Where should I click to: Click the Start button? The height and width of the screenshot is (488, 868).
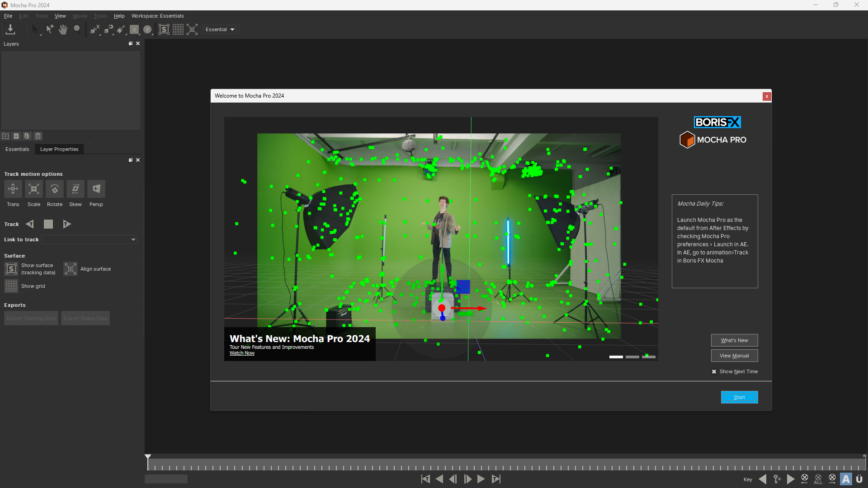pyautogui.click(x=739, y=397)
